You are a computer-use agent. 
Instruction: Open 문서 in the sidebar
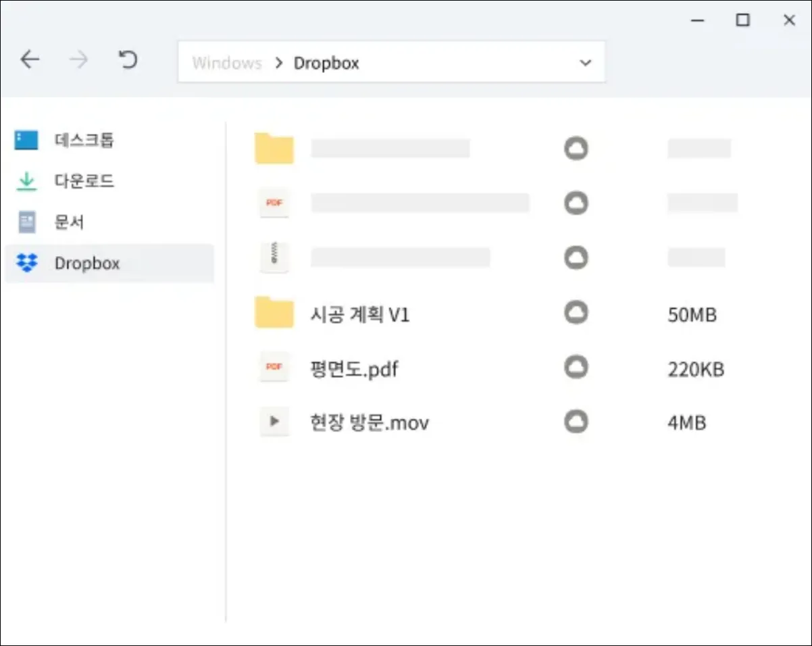[x=70, y=222]
